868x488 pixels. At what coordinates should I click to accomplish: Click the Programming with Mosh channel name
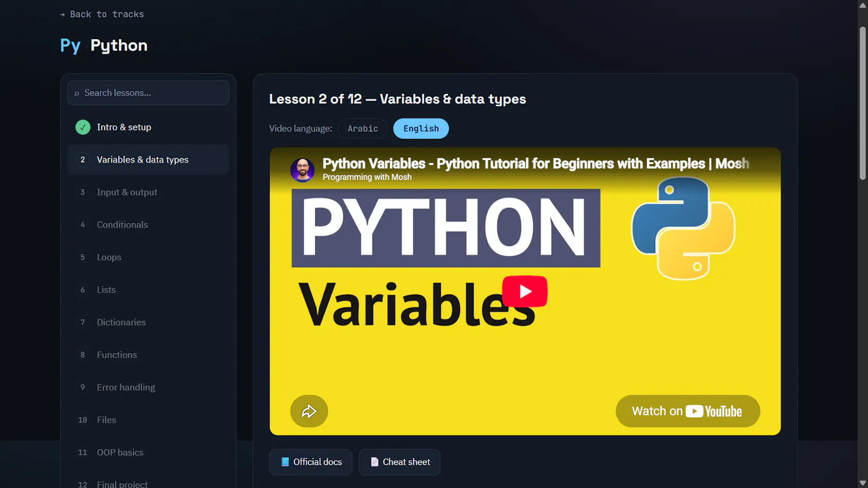tap(367, 177)
